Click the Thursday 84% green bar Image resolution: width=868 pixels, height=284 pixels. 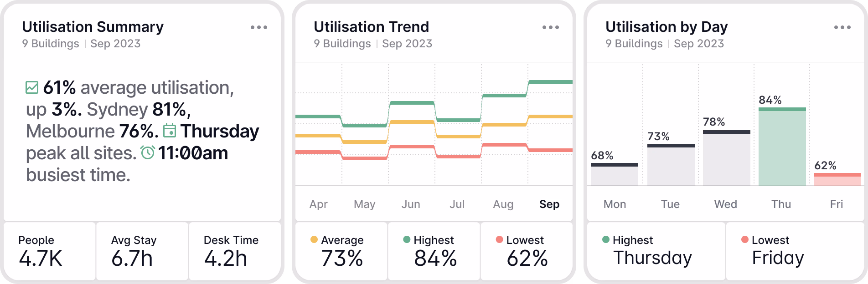click(782, 147)
